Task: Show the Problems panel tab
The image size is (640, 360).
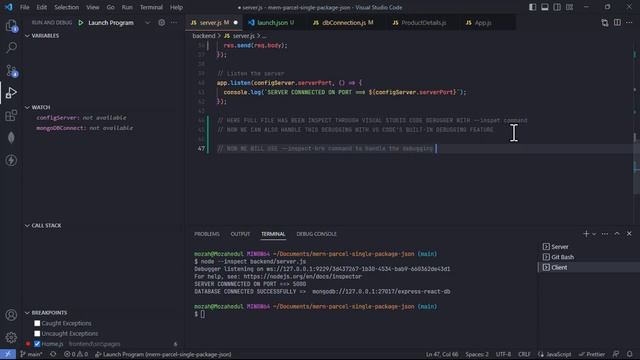Action: coord(207,234)
